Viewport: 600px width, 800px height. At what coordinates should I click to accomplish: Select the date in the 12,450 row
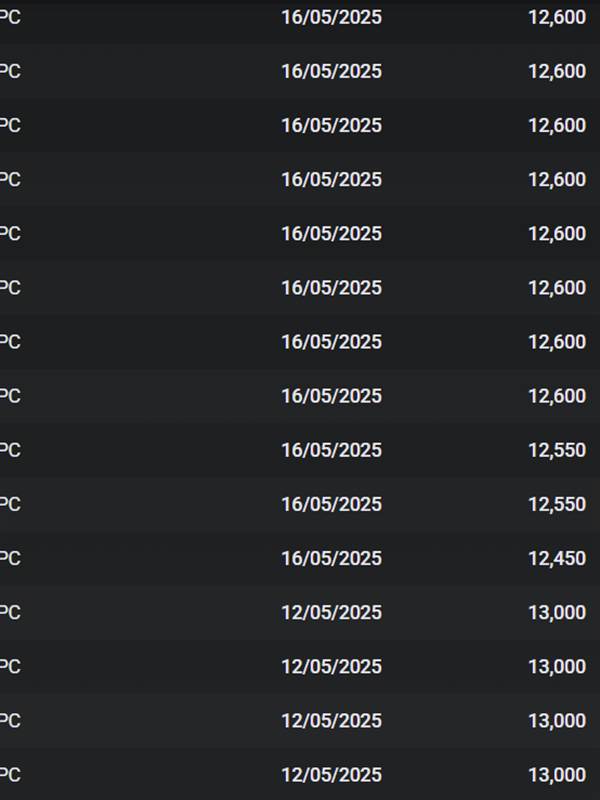click(332, 558)
